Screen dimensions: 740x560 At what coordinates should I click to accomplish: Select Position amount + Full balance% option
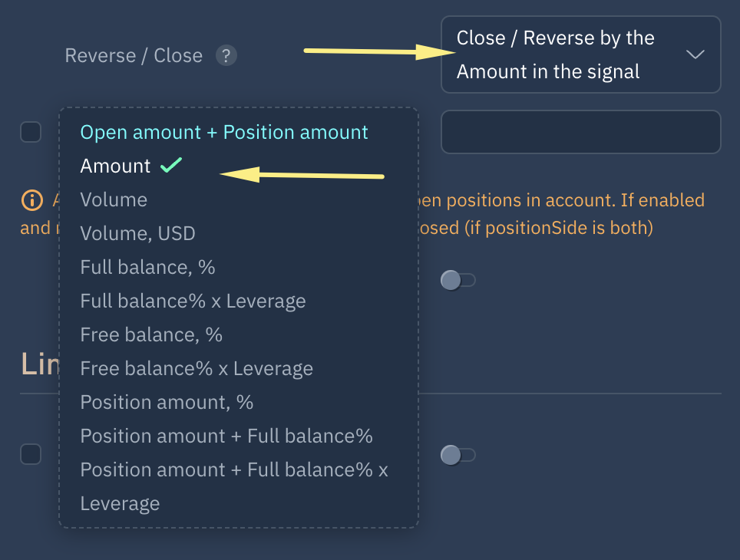[226, 436]
